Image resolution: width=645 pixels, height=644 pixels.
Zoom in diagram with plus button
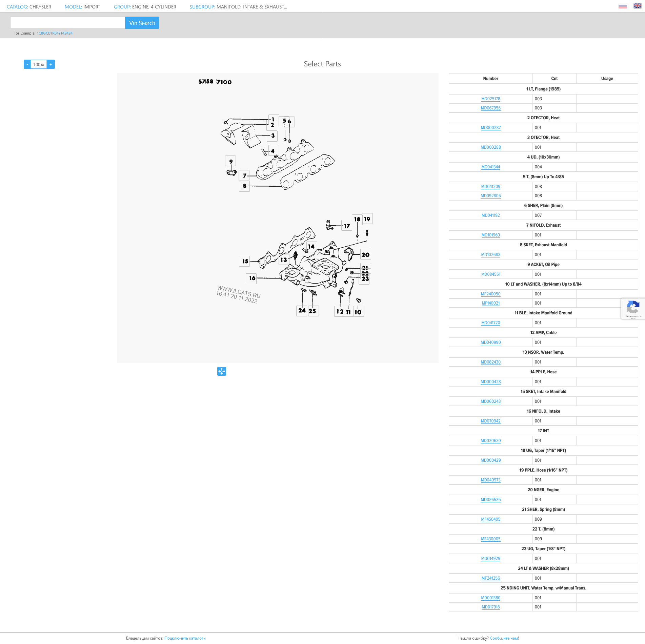(x=51, y=64)
